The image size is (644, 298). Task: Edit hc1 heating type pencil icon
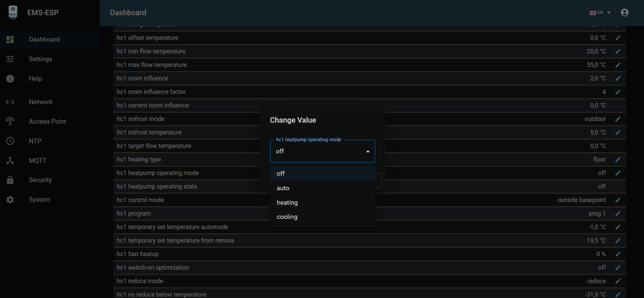[617, 159]
